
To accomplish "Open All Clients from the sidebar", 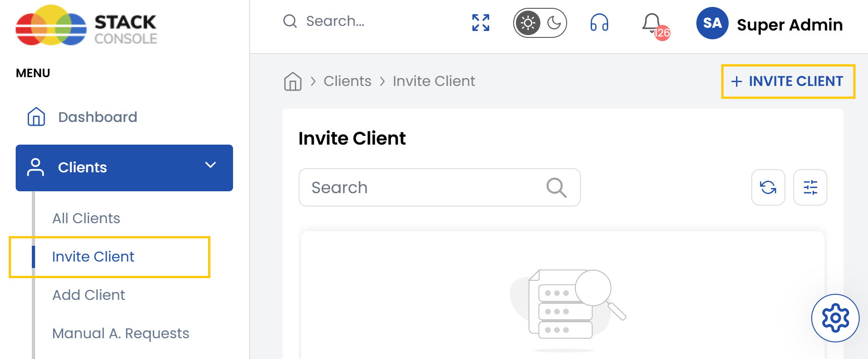I will click(x=86, y=218).
